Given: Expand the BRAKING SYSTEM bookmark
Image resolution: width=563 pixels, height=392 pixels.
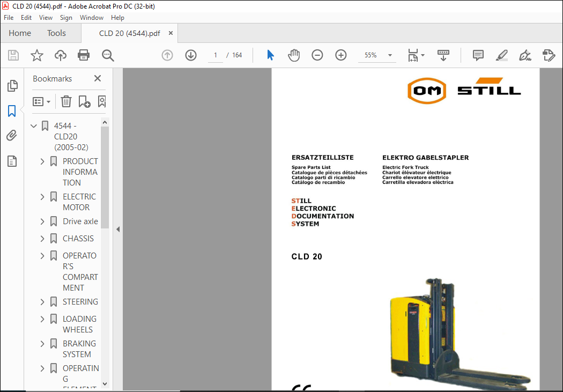Looking at the screenshot, I should click(x=42, y=344).
